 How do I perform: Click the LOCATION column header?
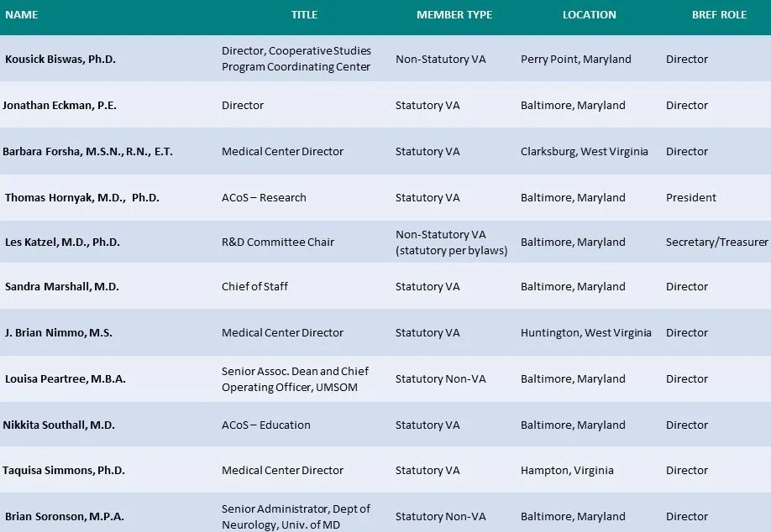tap(589, 15)
